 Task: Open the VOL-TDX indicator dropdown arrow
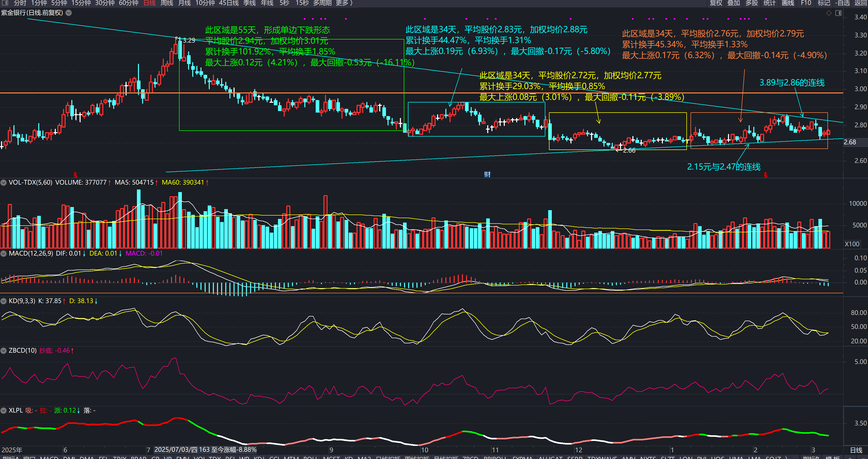(4, 183)
